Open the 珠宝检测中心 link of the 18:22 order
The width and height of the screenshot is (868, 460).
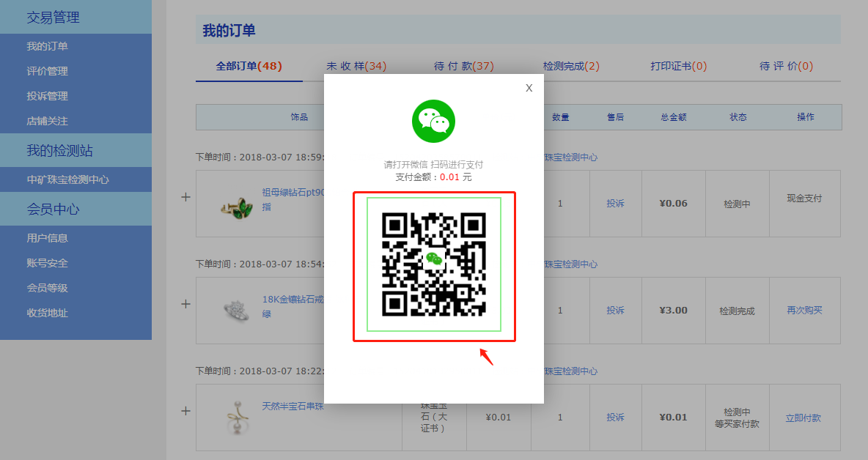click(x=571, y=371)
